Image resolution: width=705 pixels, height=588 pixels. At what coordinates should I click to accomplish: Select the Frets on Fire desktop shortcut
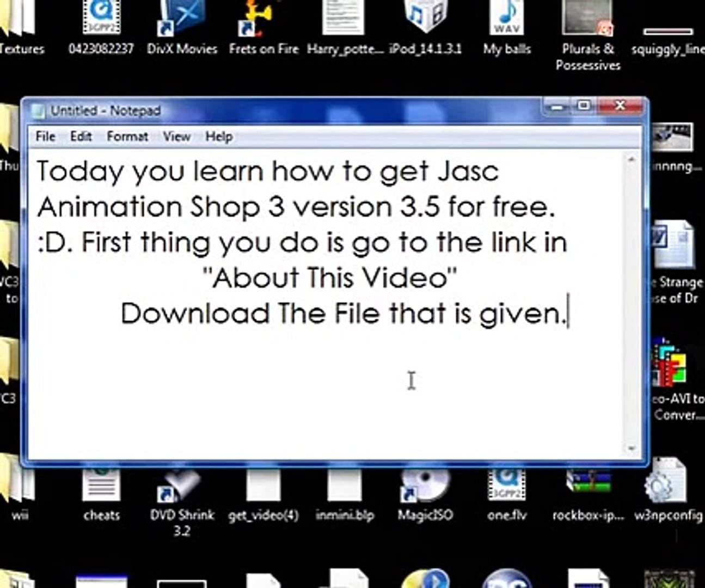point(263,28)
